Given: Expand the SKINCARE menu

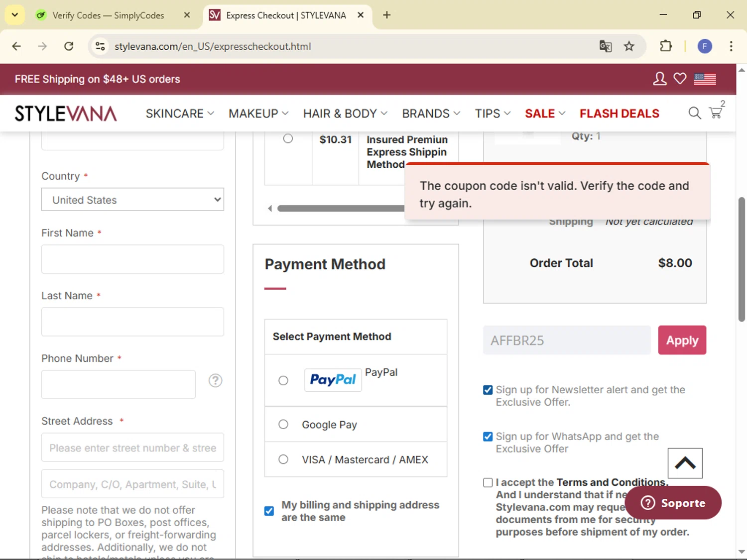Looking at the screenshot, I should [x=180, y=113].
